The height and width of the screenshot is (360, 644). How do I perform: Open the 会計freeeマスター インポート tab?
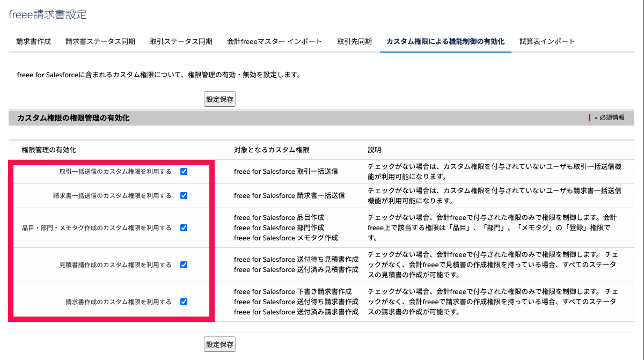tap(275, 40)
